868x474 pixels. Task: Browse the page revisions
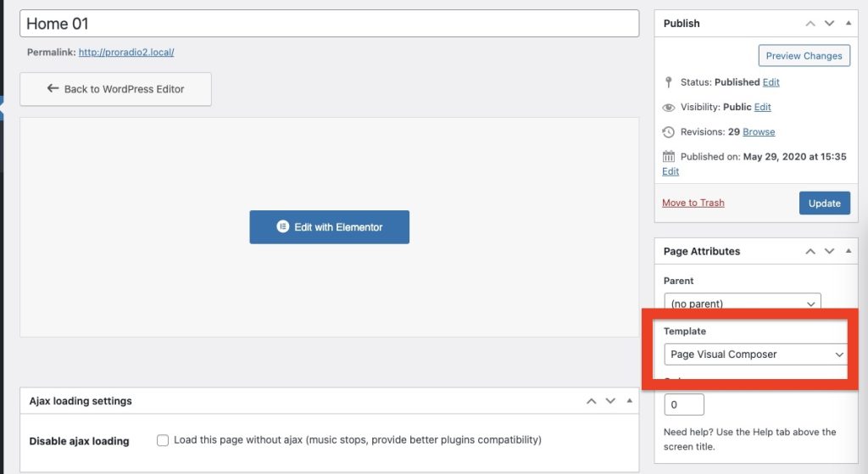point(759,132)
